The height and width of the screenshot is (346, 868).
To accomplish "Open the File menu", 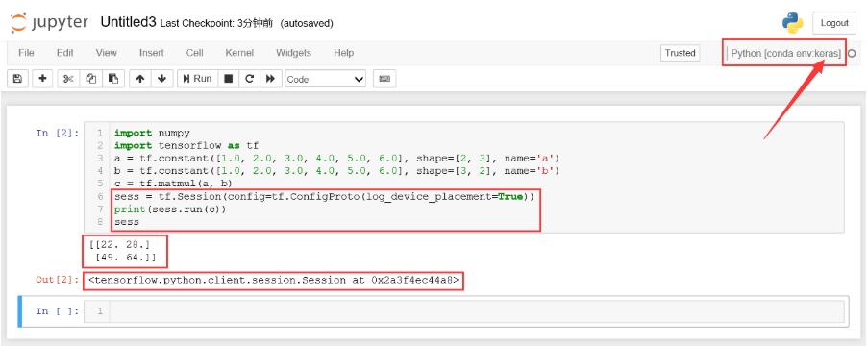I will click(26, 53).
